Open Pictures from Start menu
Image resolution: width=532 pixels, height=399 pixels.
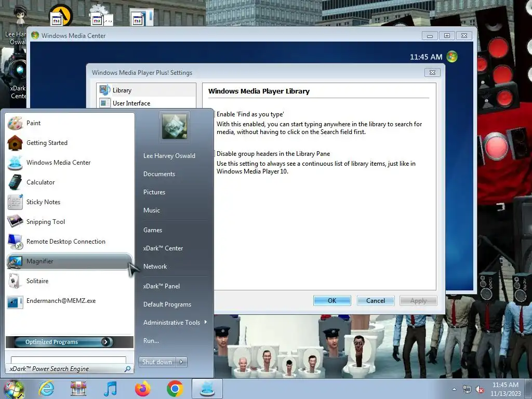point(154,192)
